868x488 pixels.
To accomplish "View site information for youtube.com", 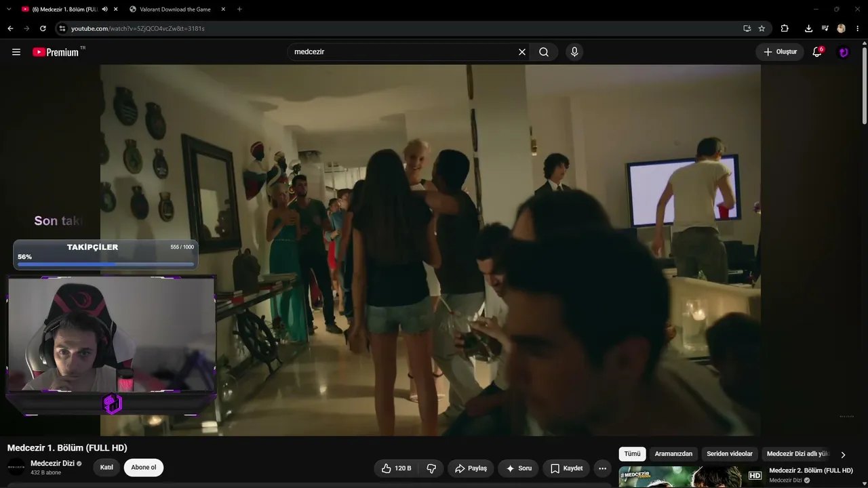I will (x=62, y=28).
